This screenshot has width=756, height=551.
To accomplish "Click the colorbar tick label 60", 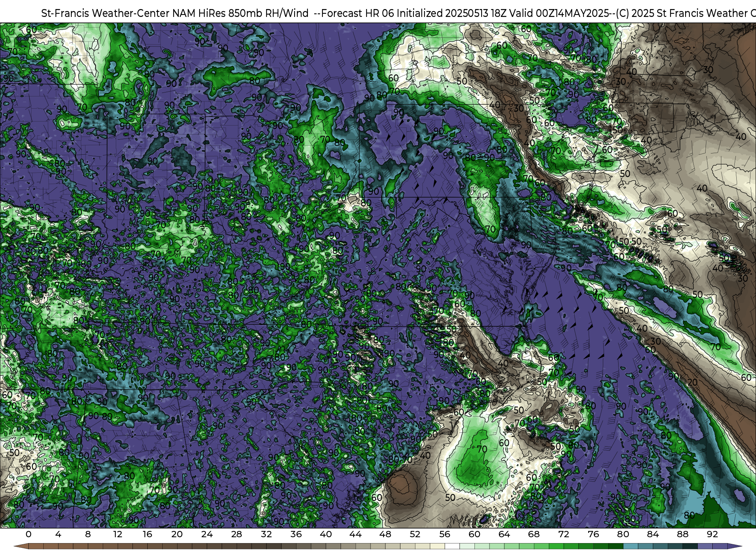I will tap(474, 534).
